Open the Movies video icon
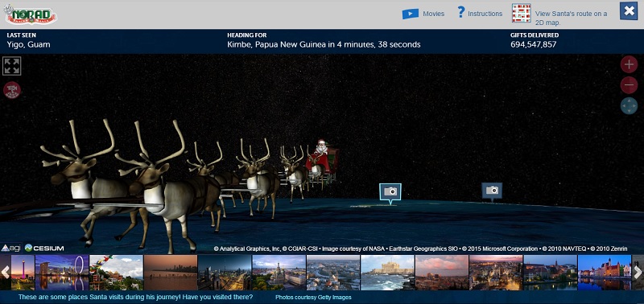Screen dimensions: 644x304 (x=411, y=14)
